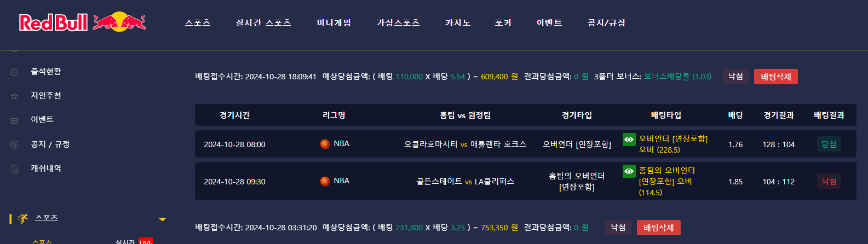Open the 미니게임 top menu
The image size is (868, 244).
(334, 23)
